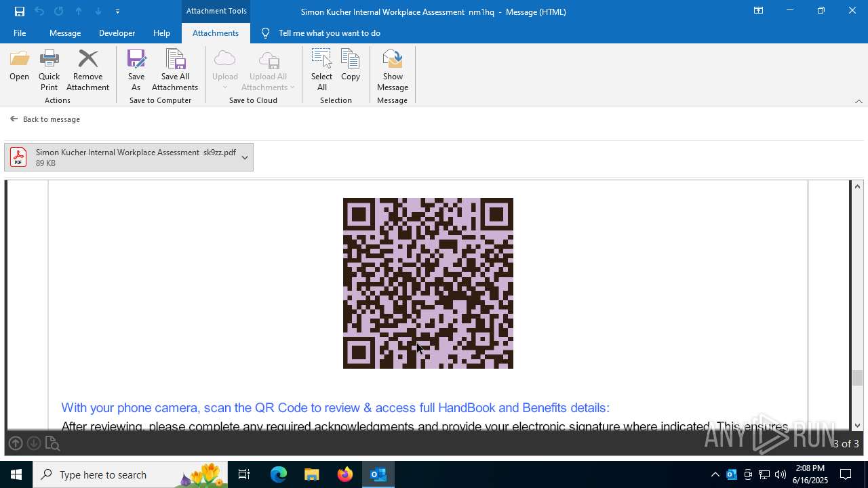Click preview scrollbar up arrow
Screen dimensions: 868x488
coord(858,186)
